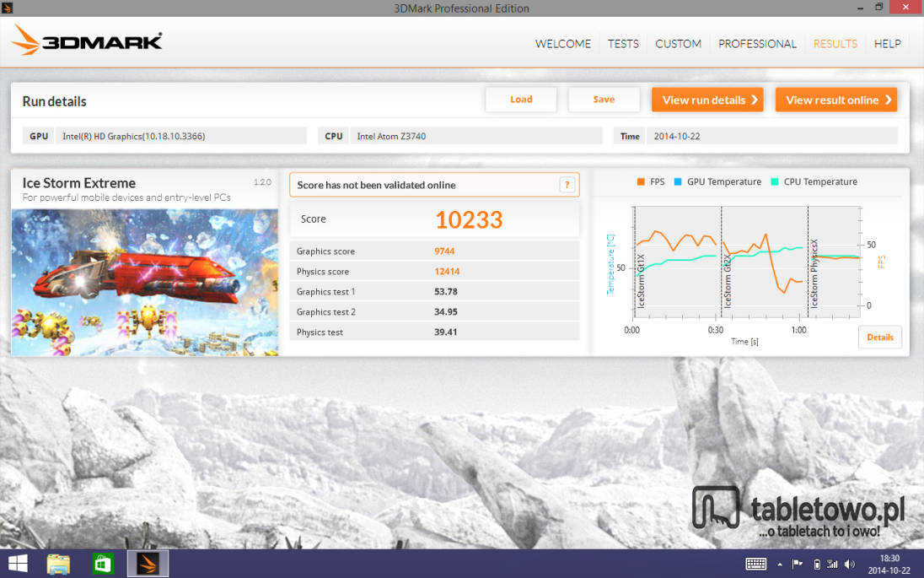924x578 pixels.
Task: Check the battery status tray icon
Action: tap(817, 564)
